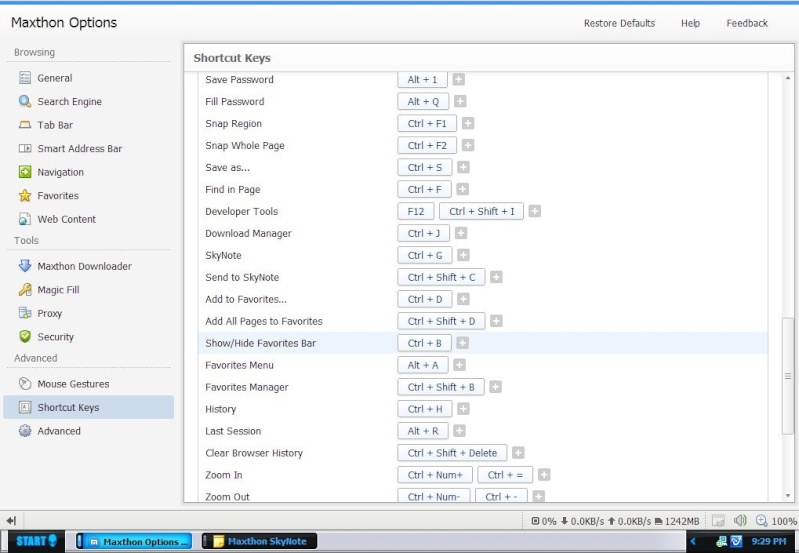
Task: Click the vertical scrollbar thumb
Action: [x=788, y=376]
